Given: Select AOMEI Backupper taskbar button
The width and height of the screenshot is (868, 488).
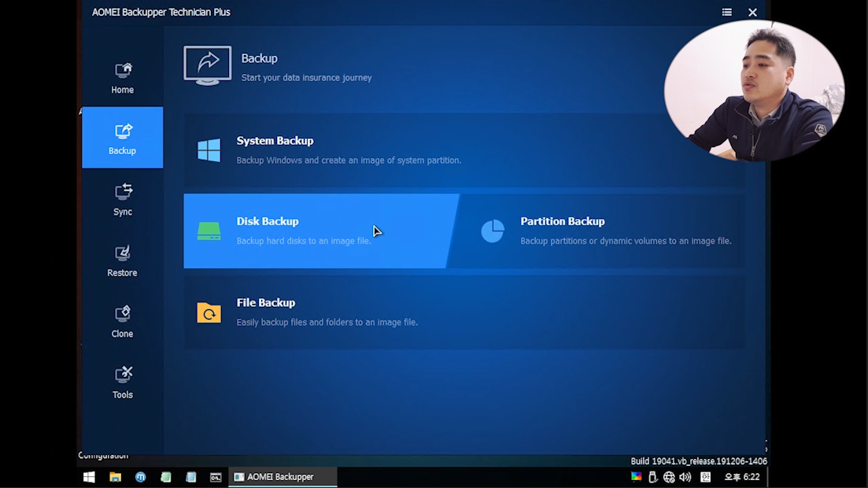Looking at the screenshot, I should (x=283, y=477).
